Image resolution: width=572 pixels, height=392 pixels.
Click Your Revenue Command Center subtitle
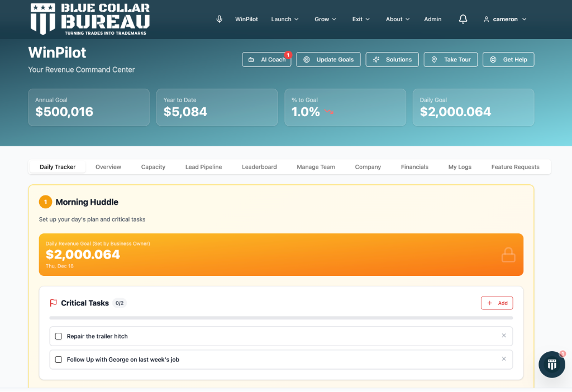click(82, 70)
